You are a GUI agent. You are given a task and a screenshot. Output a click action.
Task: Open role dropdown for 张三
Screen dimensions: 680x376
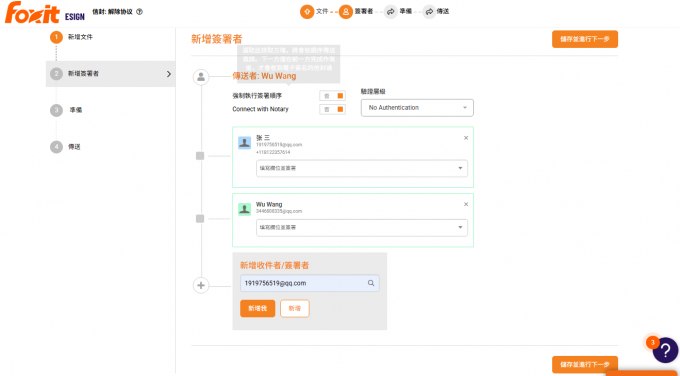coord(362,168)
